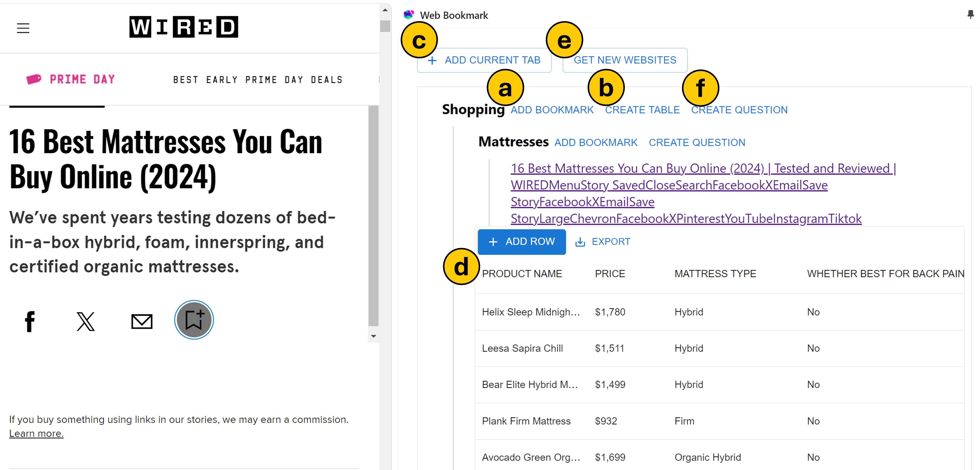980x470 pixels.
Task: Create question for Shopping folder
Action: coord(739,110)
